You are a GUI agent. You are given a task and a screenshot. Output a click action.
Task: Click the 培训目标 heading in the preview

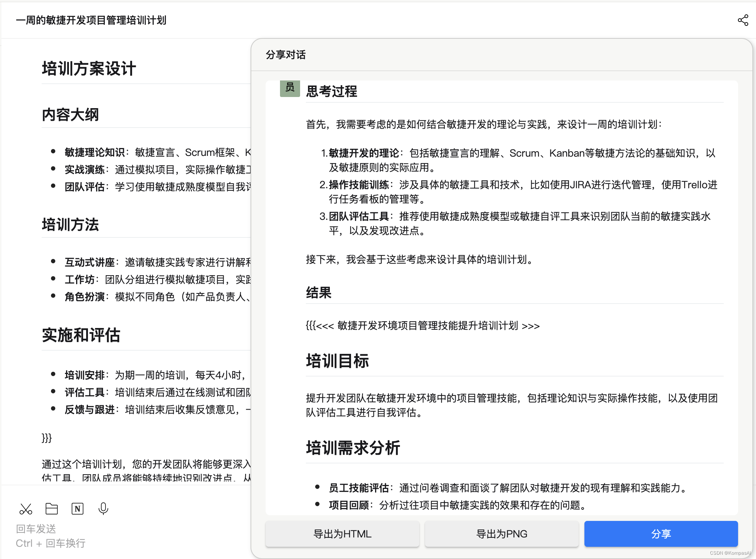pyautogui.click(x=337, y=361)
